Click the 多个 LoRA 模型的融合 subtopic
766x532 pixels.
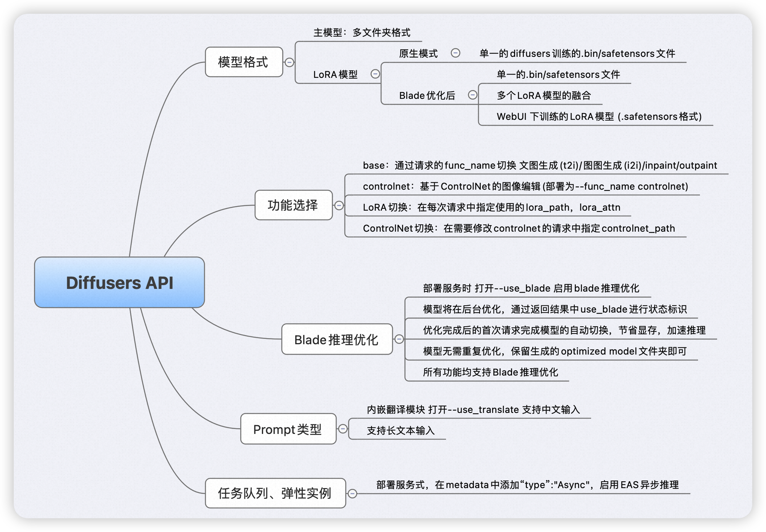[x=543, y=95]
